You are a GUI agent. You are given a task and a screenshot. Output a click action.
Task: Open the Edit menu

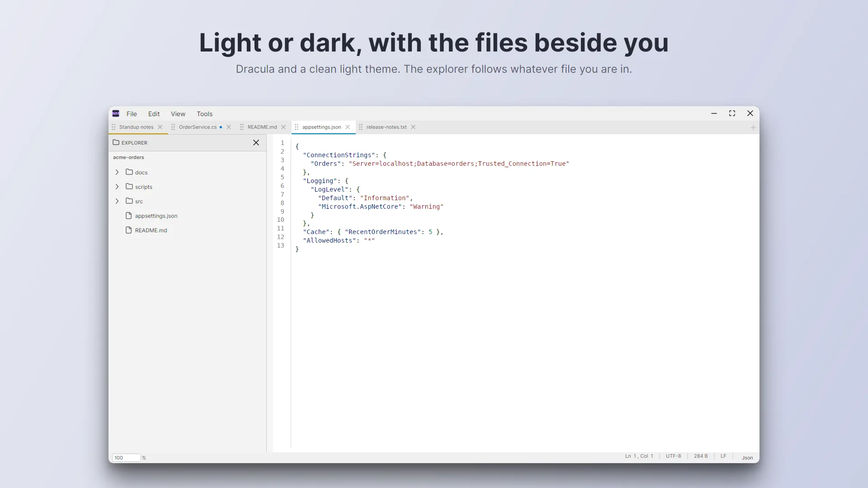pyautogui.click(x=154, y=114)
